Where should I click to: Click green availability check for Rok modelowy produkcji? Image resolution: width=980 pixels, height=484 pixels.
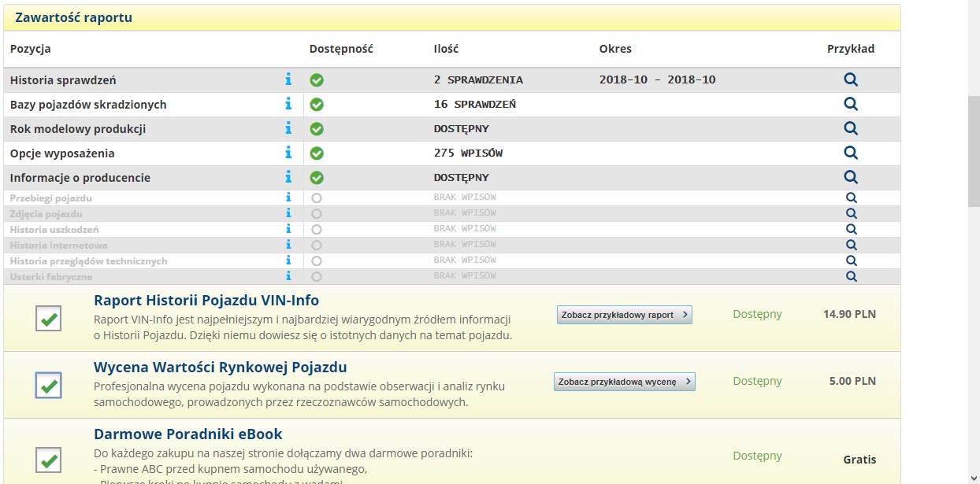317,129
